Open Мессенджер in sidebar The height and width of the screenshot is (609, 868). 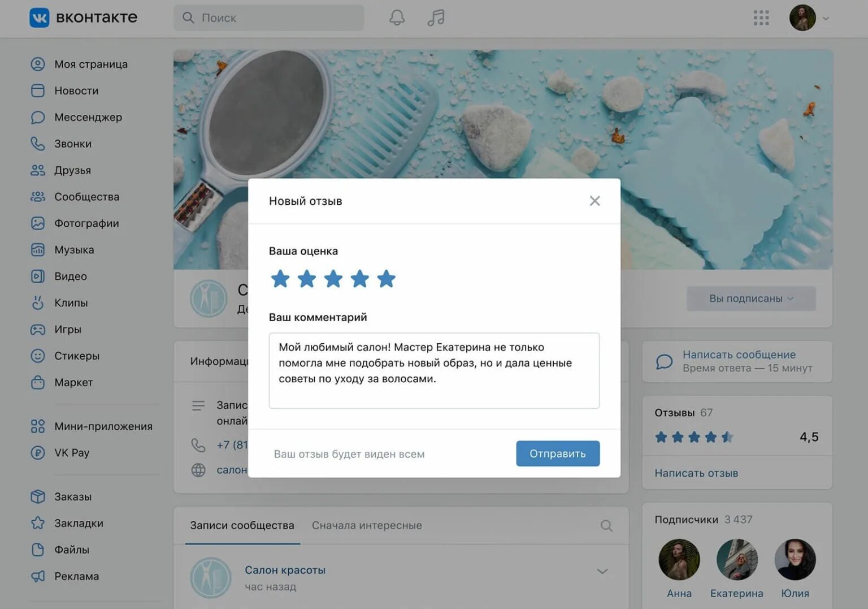click(x=88, y=118)
